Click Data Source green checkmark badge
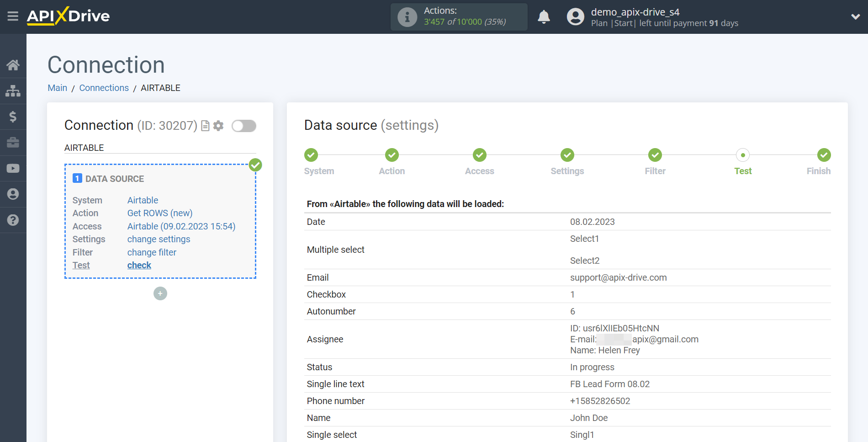 pyautogui.click(x=255, y=165)
